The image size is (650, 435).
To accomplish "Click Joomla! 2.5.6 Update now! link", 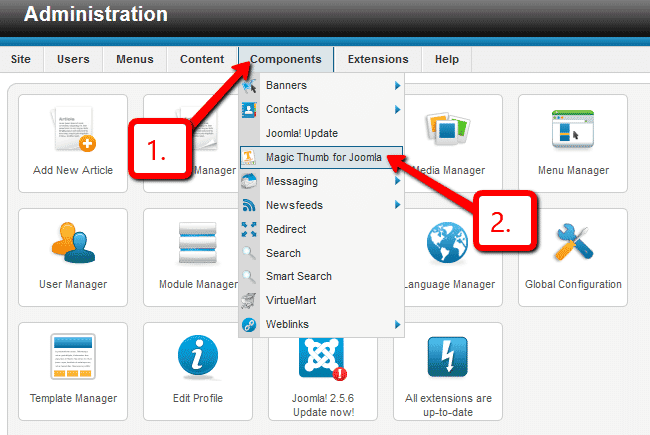I will (323, 405).
